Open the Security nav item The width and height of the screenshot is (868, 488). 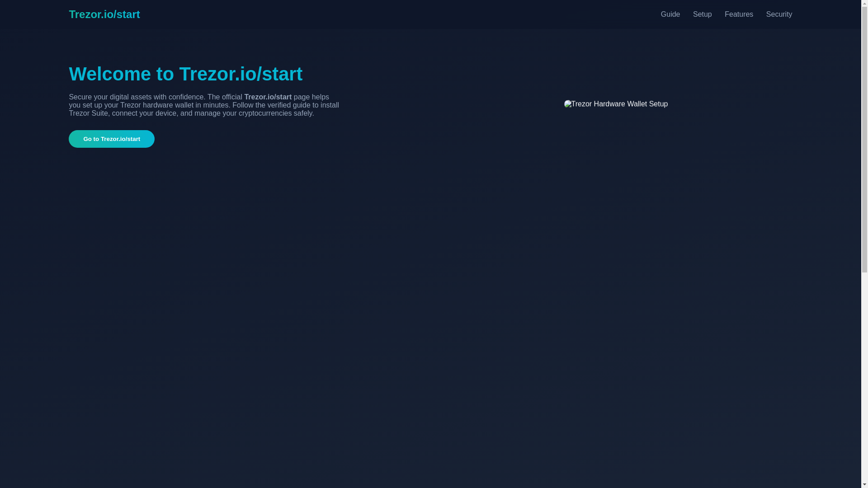coord(779,14)
